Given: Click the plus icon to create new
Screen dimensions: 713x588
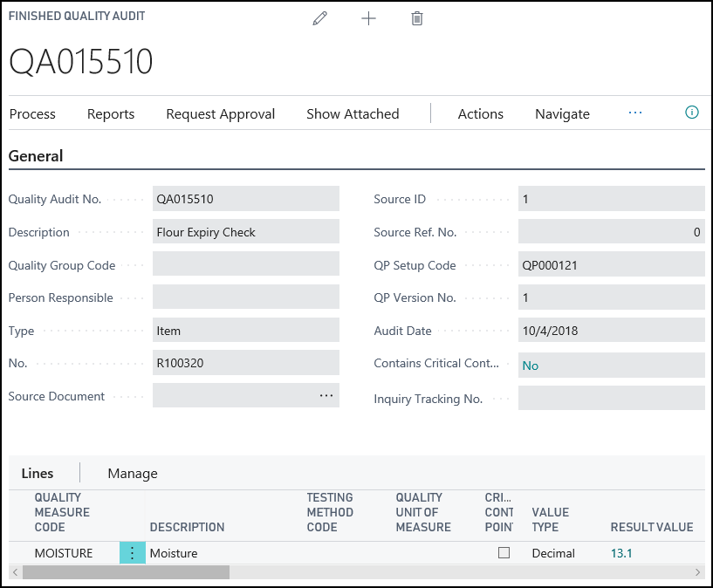Looking at the screenshot, I should click(x=368, y=18).
